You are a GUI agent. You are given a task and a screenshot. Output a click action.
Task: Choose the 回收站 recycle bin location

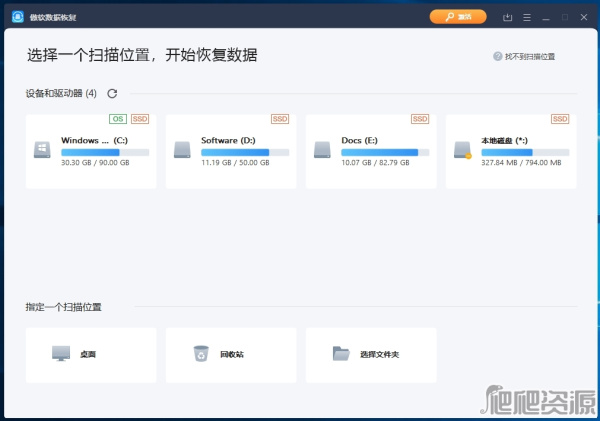tap(231, 355)
